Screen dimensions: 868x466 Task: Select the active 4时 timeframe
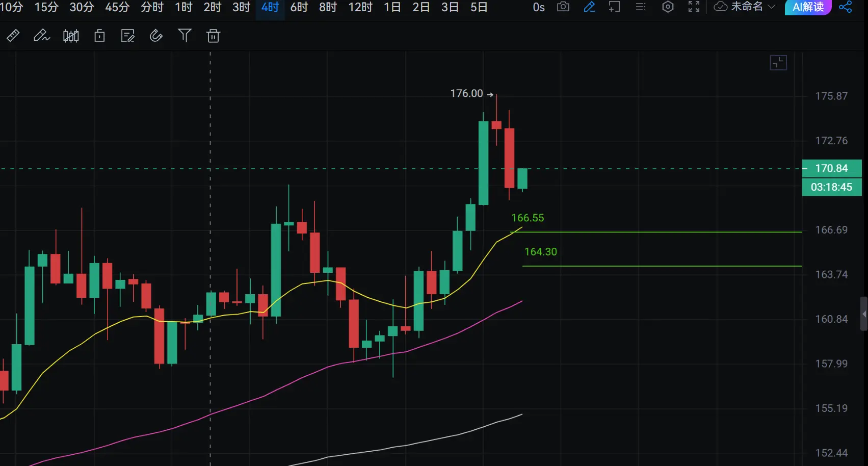270,7
